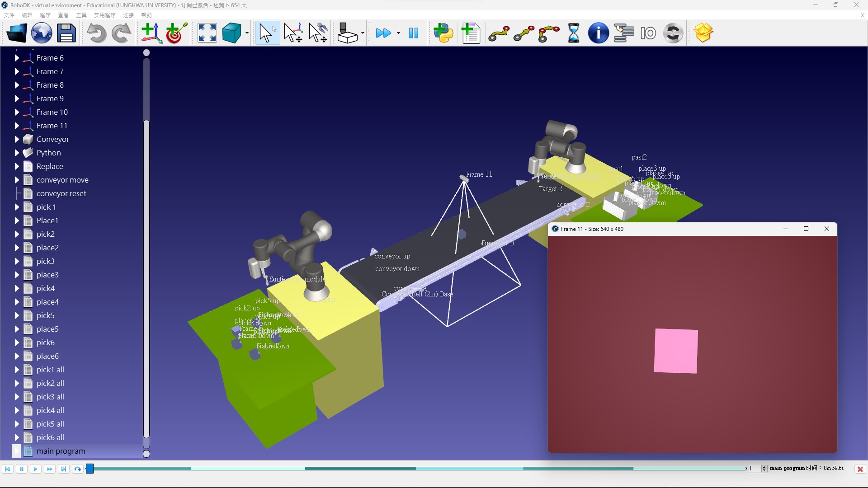868x488 pixels.
Task: Click the add new target icon
Action: (x=176, y=33)
